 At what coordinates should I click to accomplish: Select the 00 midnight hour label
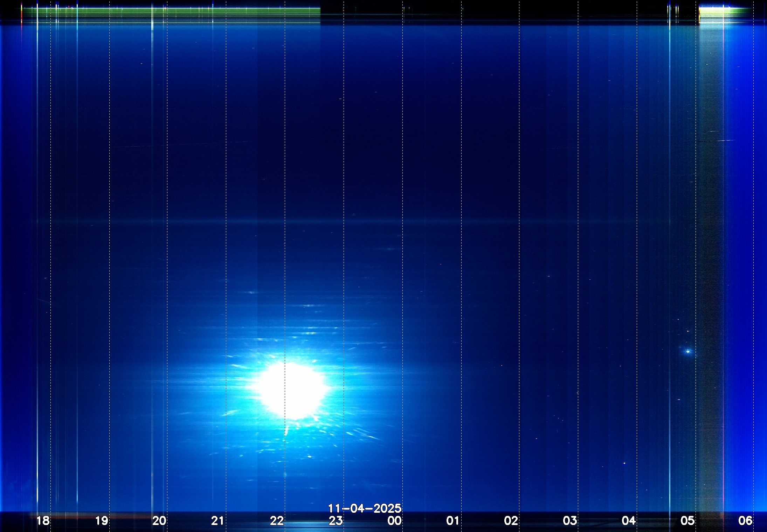[x=394, y=521]
